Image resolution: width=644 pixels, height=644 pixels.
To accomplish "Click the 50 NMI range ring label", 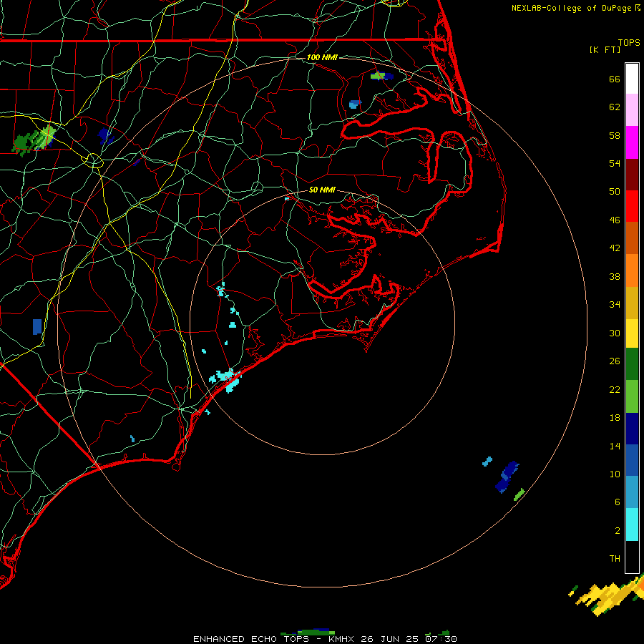I will [322, 190].
